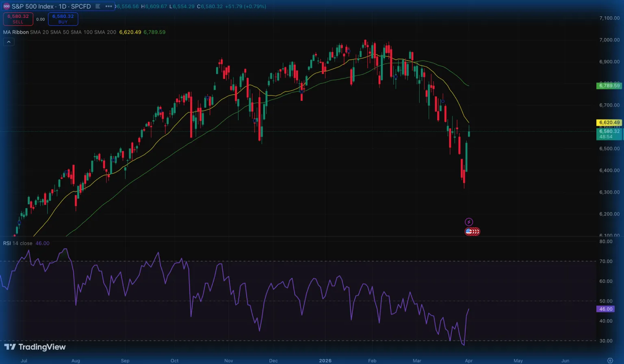Click yellow 6,620.49 label on price axis

(609, 122)
